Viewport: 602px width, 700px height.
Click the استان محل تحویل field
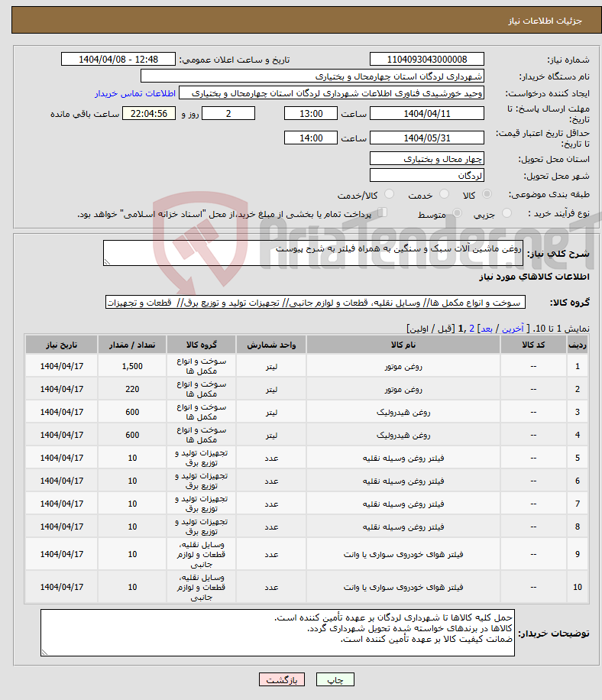click(x=427, y=159)
